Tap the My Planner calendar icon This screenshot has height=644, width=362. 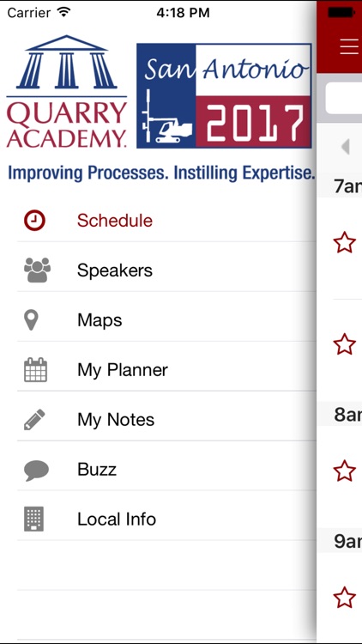(x=35, y=369)
